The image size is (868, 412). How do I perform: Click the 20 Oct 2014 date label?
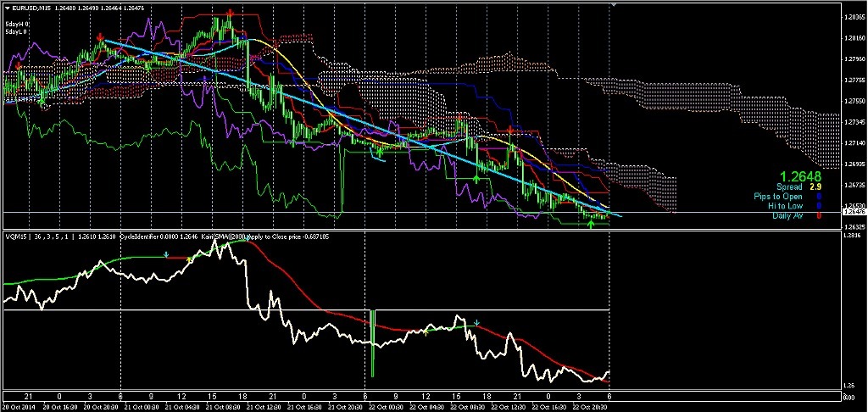(x=19, y=406)
